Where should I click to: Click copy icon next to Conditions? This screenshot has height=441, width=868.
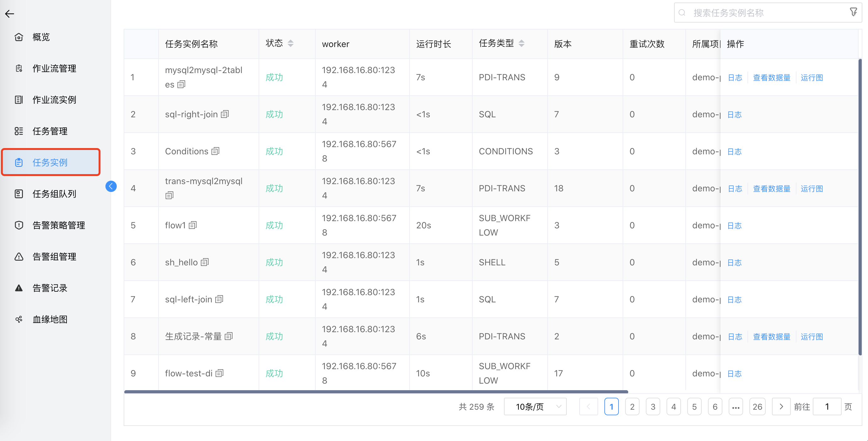point(215,151)
